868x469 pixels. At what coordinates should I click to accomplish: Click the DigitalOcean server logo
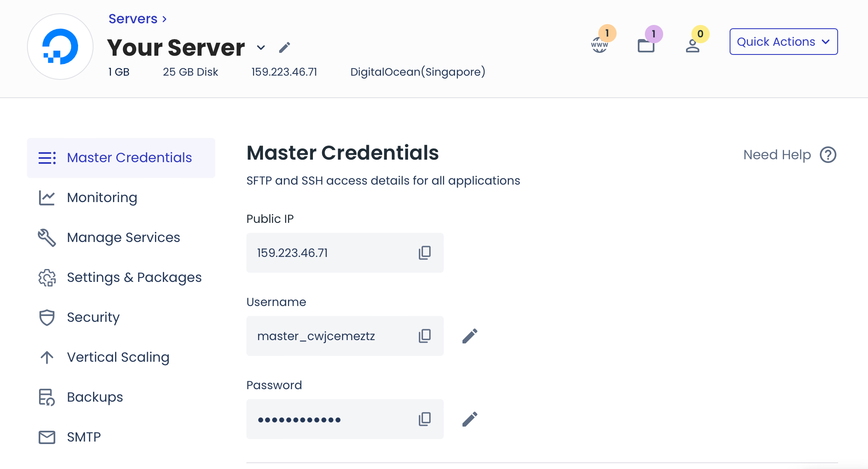tap(60, 47)
